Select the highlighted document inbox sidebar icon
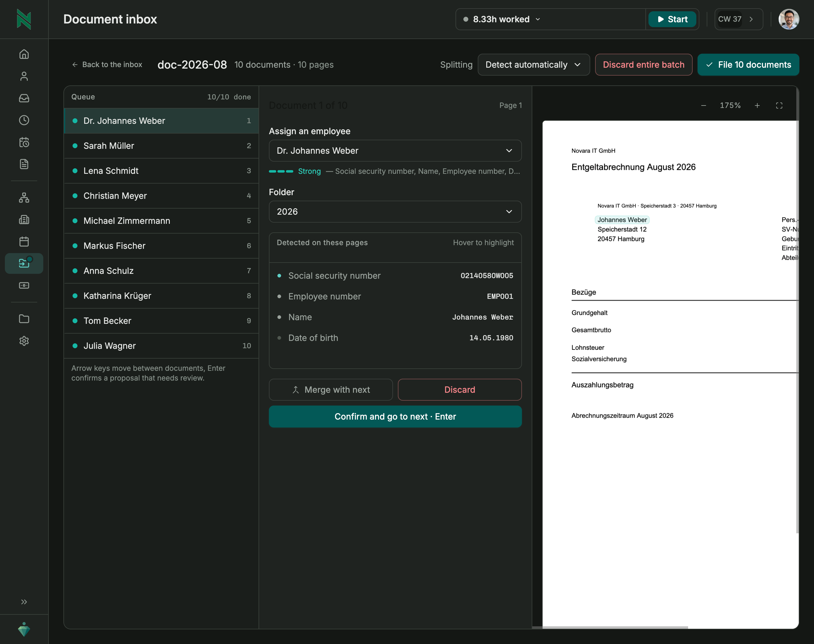 point(24,263)
